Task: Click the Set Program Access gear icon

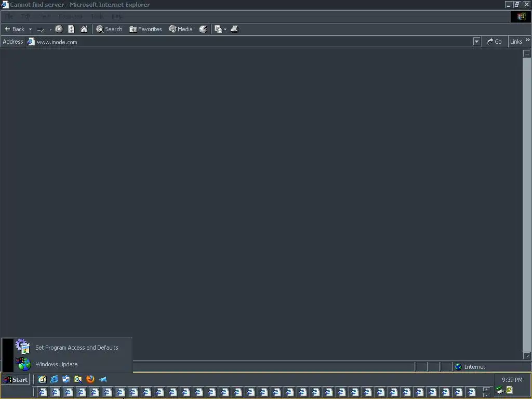Action: tap(23, 347)
